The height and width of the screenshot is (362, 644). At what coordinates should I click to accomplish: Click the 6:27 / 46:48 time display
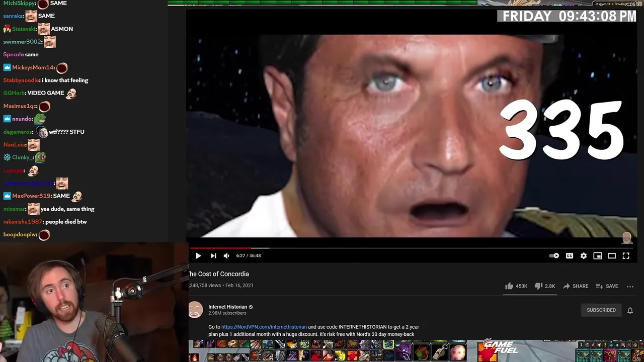point(249,256)
